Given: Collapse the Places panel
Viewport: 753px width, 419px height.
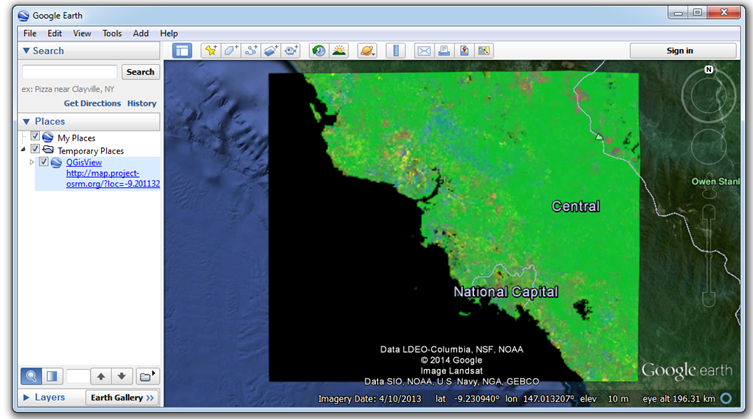Looking at the screenshot, I should coord(26,122).
